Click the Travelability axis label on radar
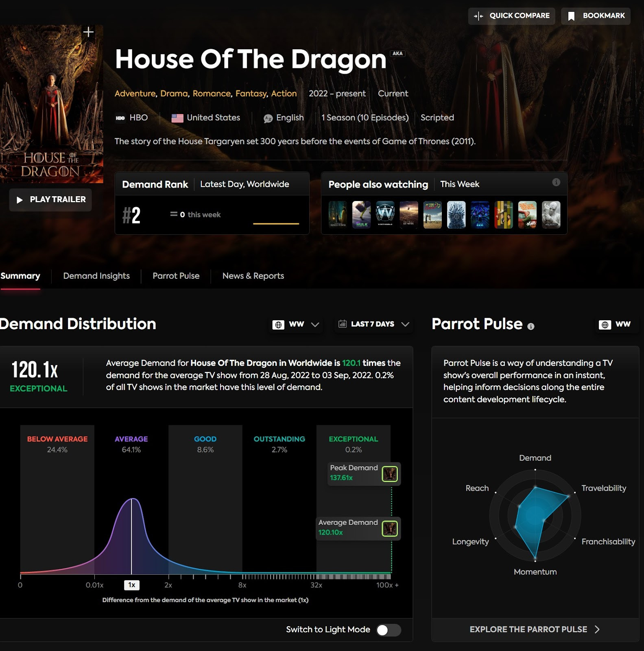The height and width of the screenshot is (651, 644). tap(603, 488)
